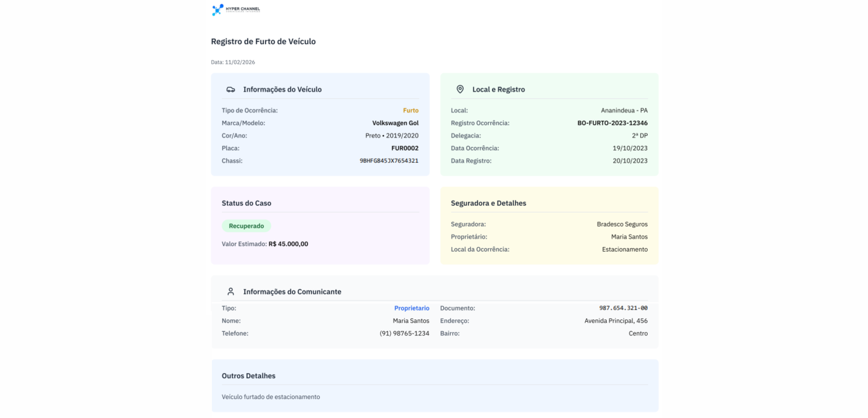Image resolution: width=868 pixels, height=418 pixels.
Task: Click the Valor Estimado label
Action: tap(244, 244)
